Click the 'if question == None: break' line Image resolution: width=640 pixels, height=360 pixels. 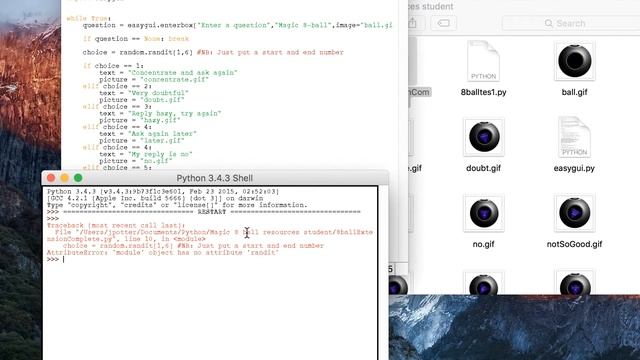136,39
